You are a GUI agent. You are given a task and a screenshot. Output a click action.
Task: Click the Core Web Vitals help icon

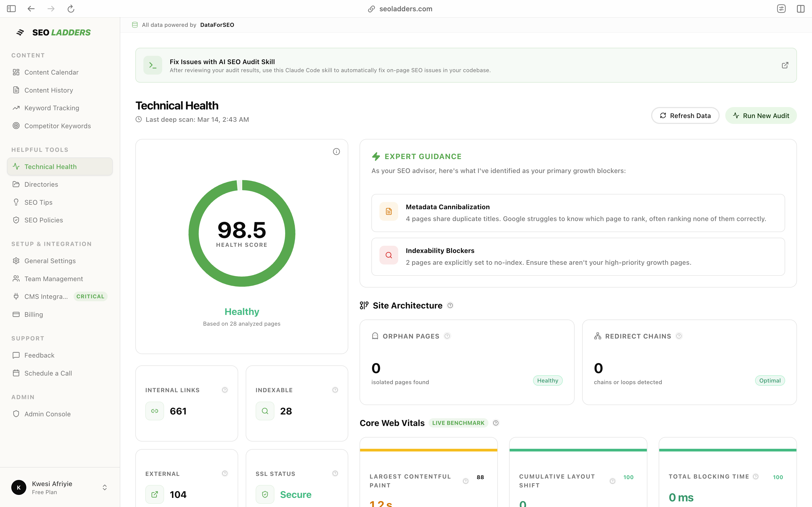point(496,423)
